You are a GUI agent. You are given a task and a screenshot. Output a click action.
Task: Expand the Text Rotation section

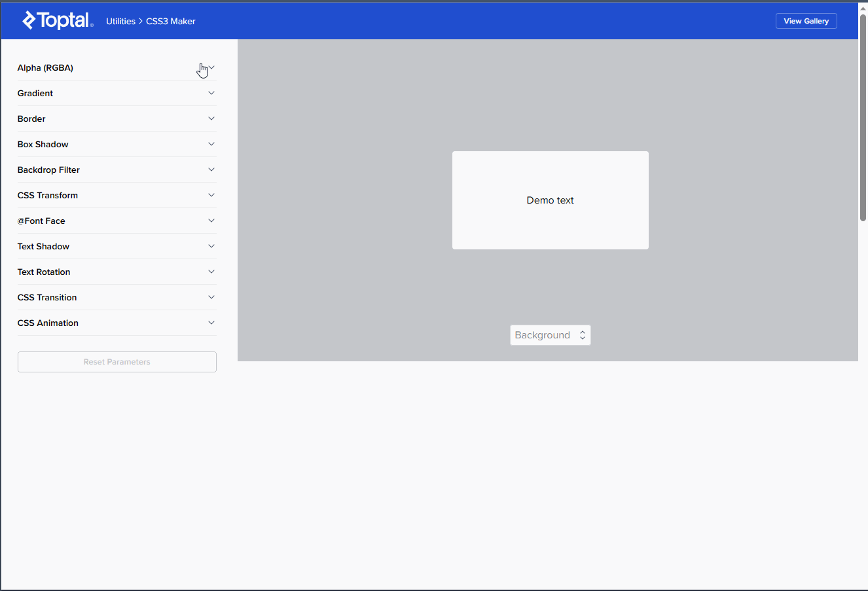[117, 272]
